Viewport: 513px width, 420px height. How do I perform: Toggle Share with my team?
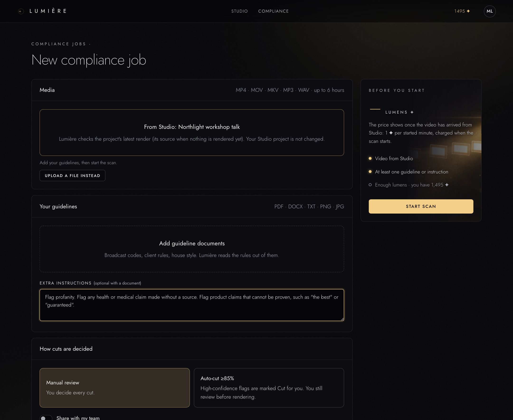pyautogui.click(x=46, y=418)
